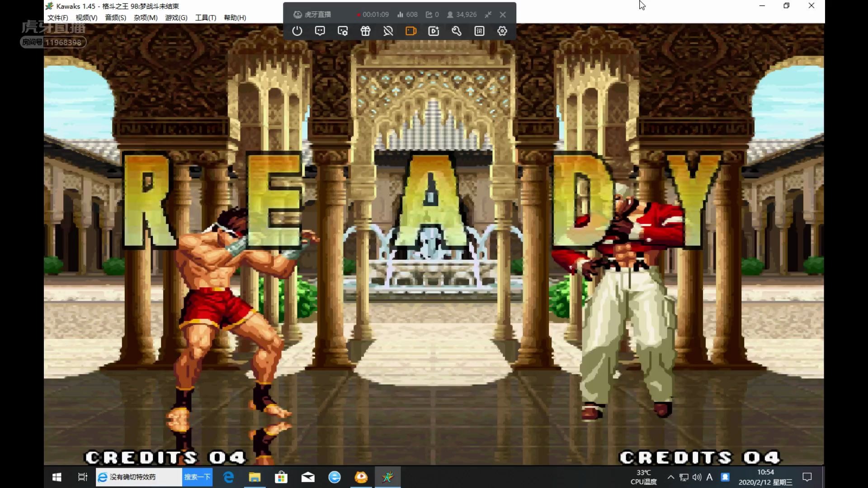Open the 文件(F) menu
868x488 pixels.
click(58, 18)
